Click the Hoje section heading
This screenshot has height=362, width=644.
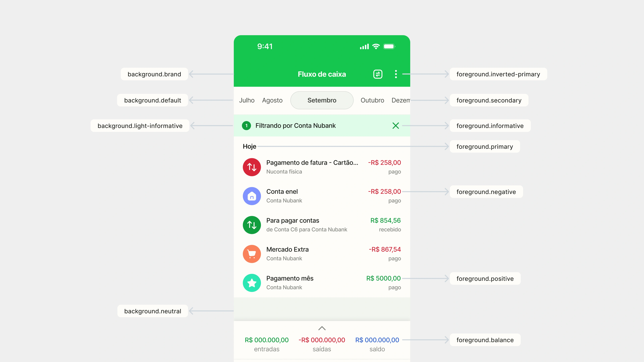250,146
